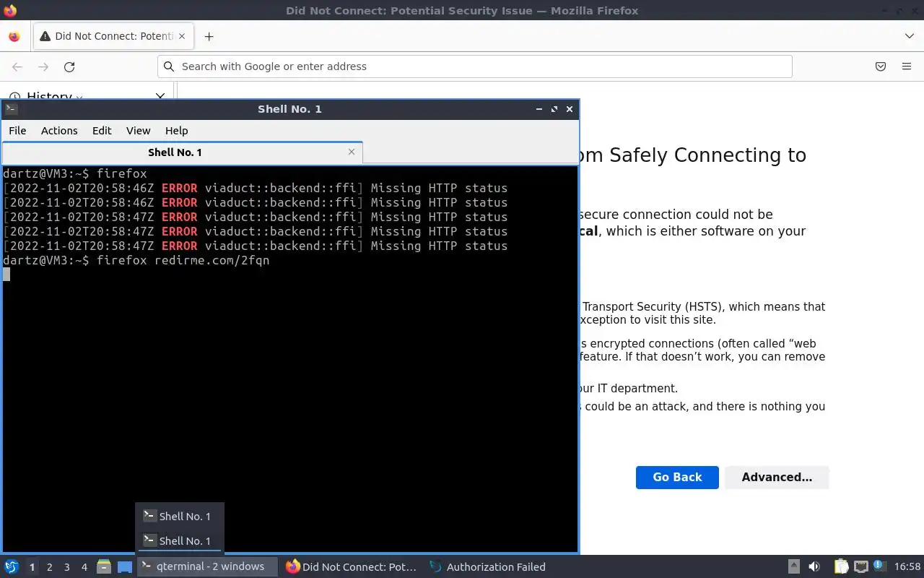This screenshot has height=578, width=924.
Task: Open the Edit menu in qterminal
Action: coord(102,131)
